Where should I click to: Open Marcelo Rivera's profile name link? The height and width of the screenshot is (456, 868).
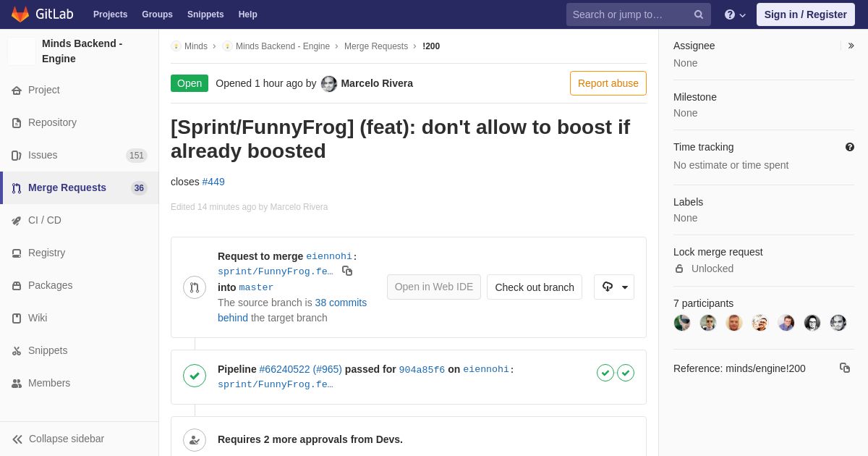(377, 83)
